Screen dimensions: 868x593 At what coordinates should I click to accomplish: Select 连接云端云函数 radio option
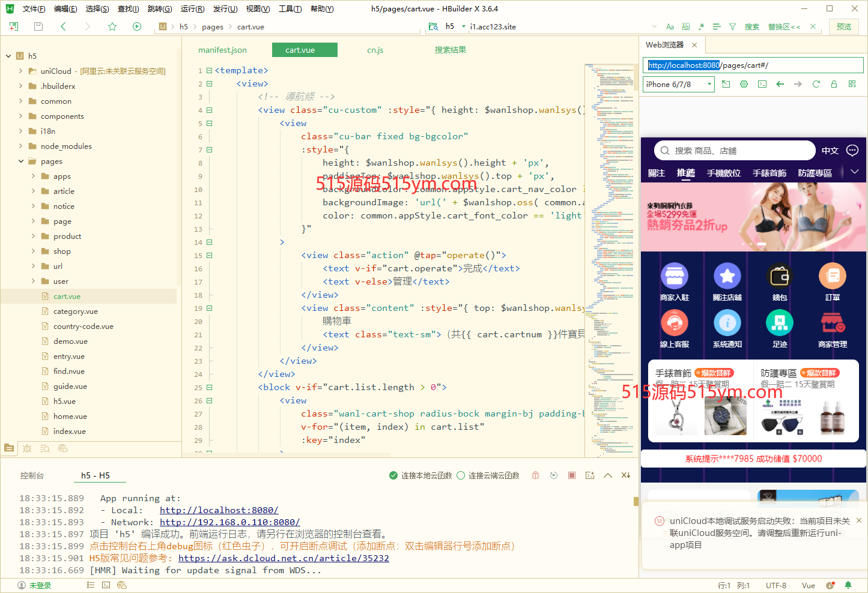461,475
